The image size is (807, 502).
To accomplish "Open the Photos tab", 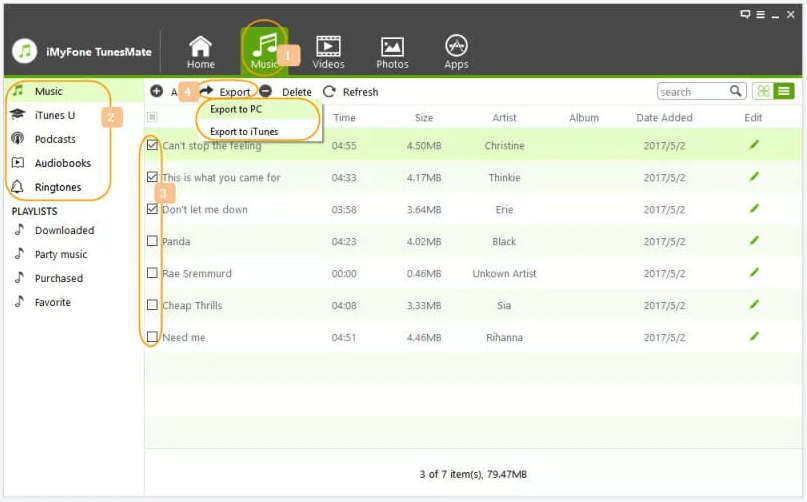I will coord(392,52).
